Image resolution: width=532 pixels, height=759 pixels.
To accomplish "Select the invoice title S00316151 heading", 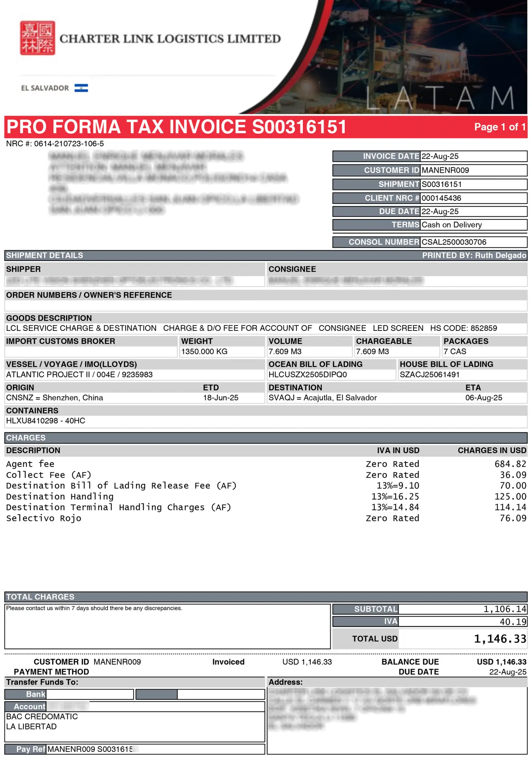I will [176, 127].
